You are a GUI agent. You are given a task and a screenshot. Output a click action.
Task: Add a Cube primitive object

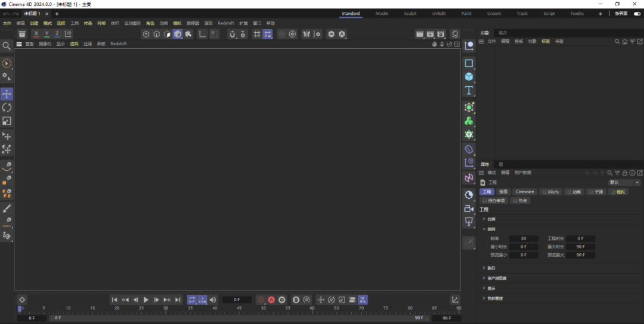(x=469, y=77)
